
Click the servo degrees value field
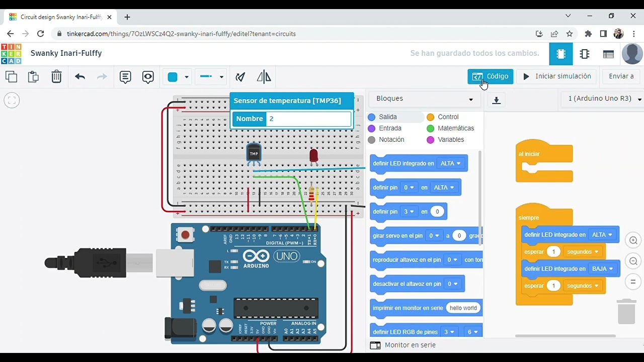coord(459,236)
